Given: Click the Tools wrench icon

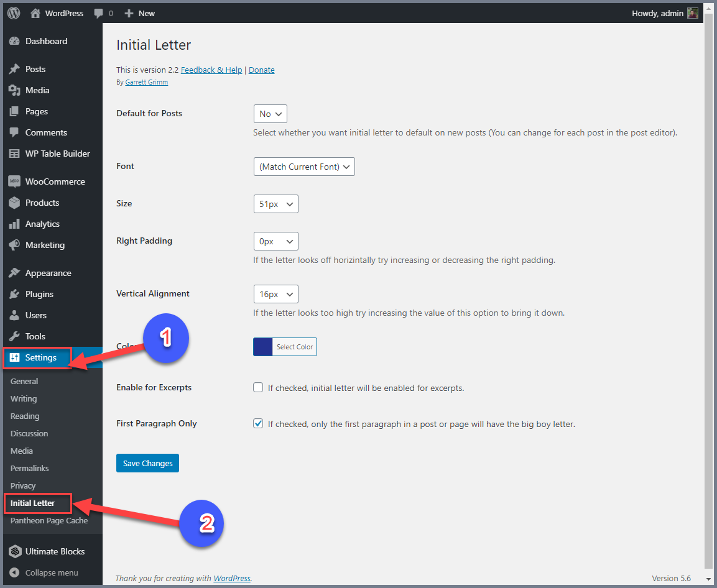Looking at the screenshot, I should (15, 336).
